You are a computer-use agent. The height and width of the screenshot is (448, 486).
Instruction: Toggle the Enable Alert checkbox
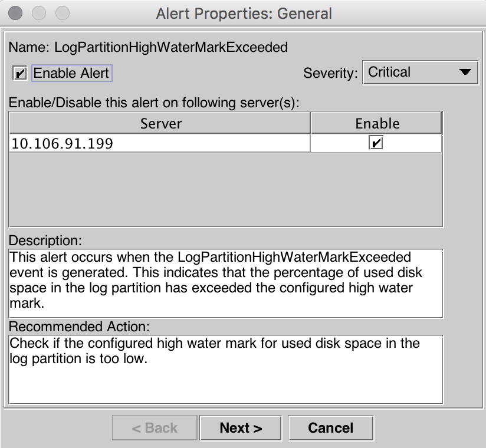(x=20, y=74)
